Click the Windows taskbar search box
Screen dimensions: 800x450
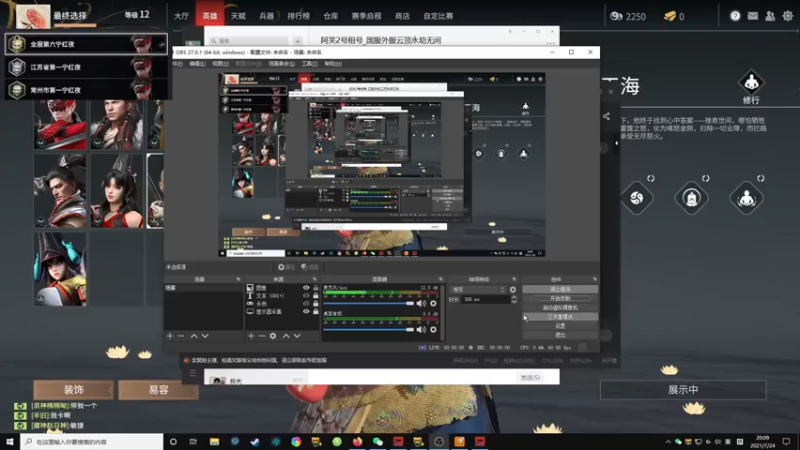coord(92,441)
